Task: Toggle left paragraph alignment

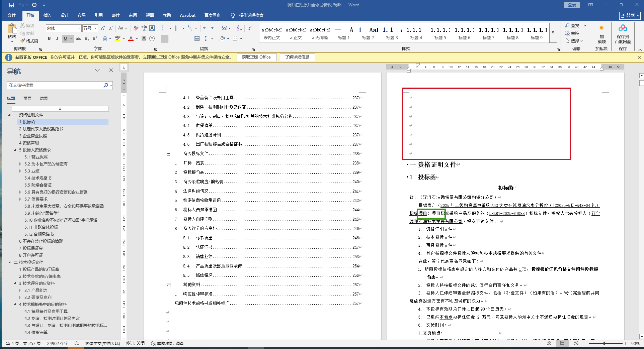Action: point(165,38)
